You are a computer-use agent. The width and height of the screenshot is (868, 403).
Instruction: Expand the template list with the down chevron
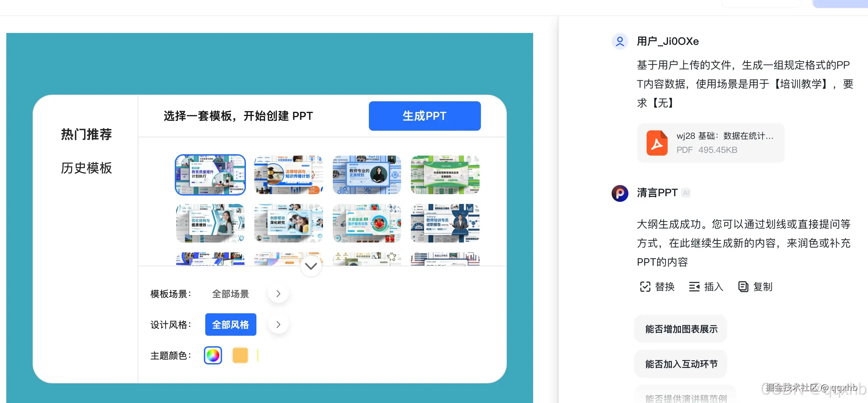tap(310, 266)
